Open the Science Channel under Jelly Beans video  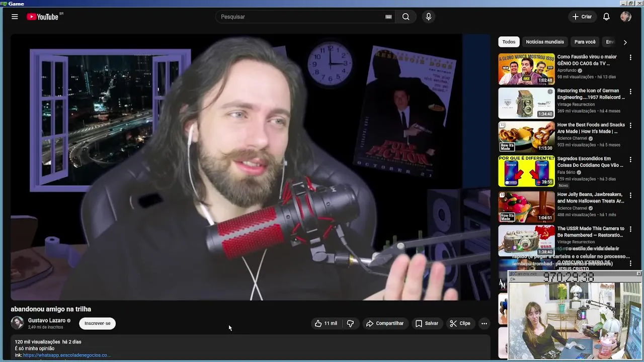572,208
